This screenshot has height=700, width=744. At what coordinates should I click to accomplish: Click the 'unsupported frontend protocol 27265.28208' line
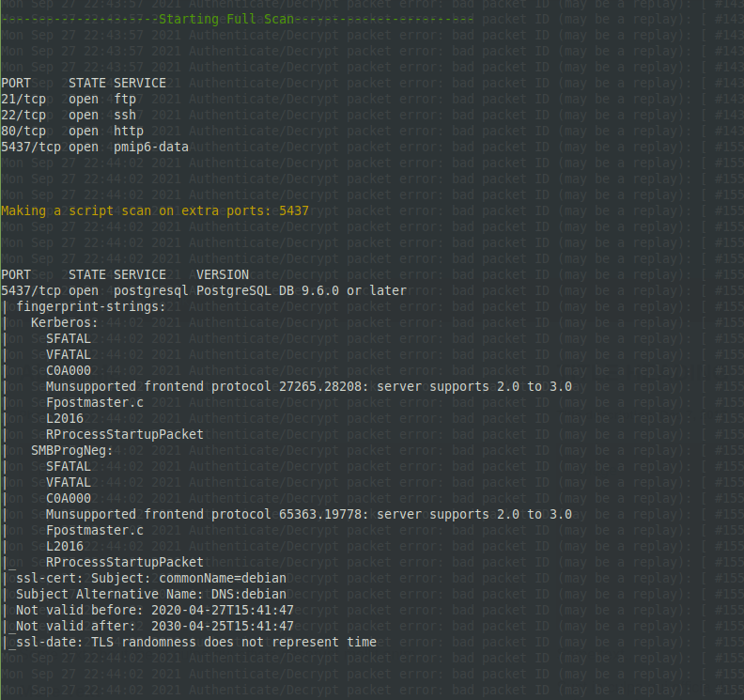point(309,387)
